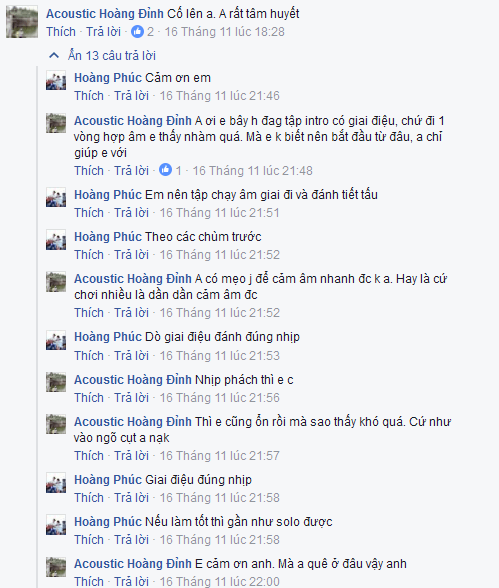The width and height of the screenshot is (499, 588).
Task: Open Acoustic Hoàng Đình avatar on top comment
Action: [22, 22]
